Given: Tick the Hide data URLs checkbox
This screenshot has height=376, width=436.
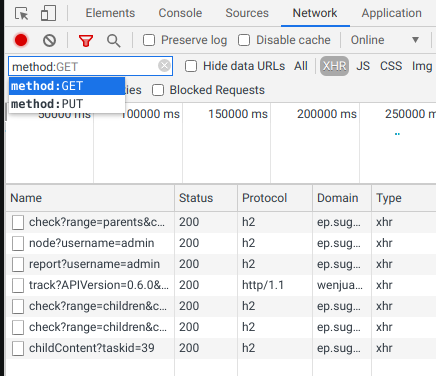Looking at the screenshot, I should pyautogui.click(x=191, y=66).
